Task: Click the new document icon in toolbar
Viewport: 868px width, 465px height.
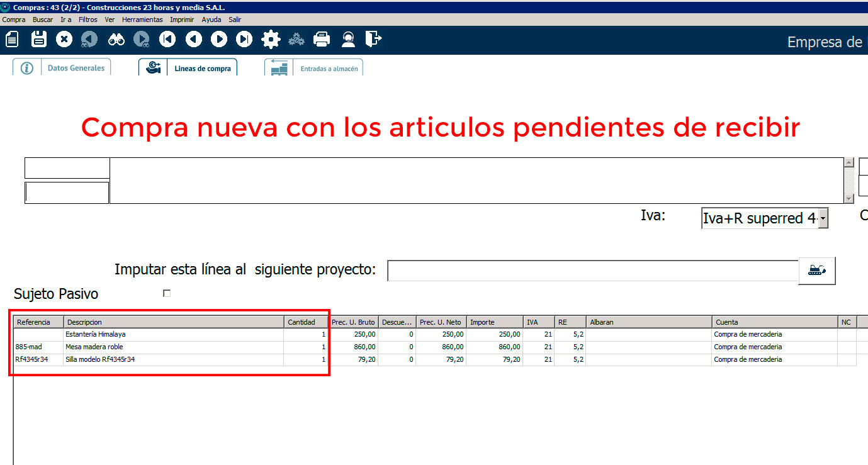Action: 12,40
